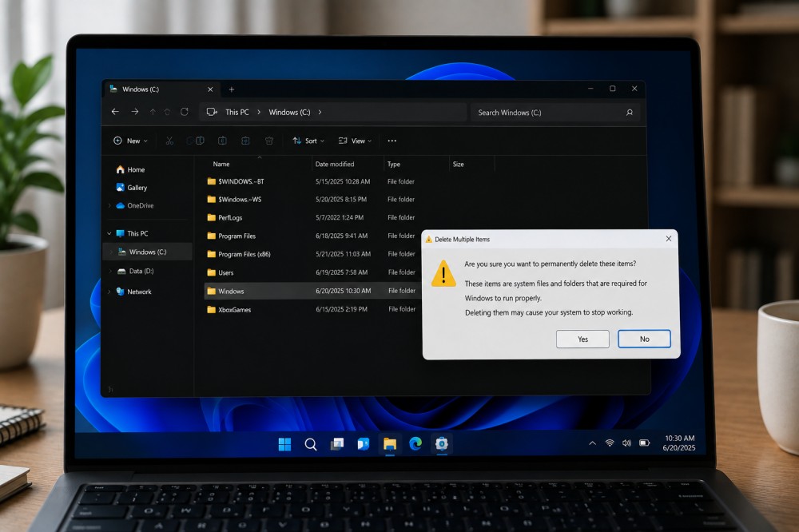Click chevron after Windows (C:) in address bar

(x=320, y=112)
